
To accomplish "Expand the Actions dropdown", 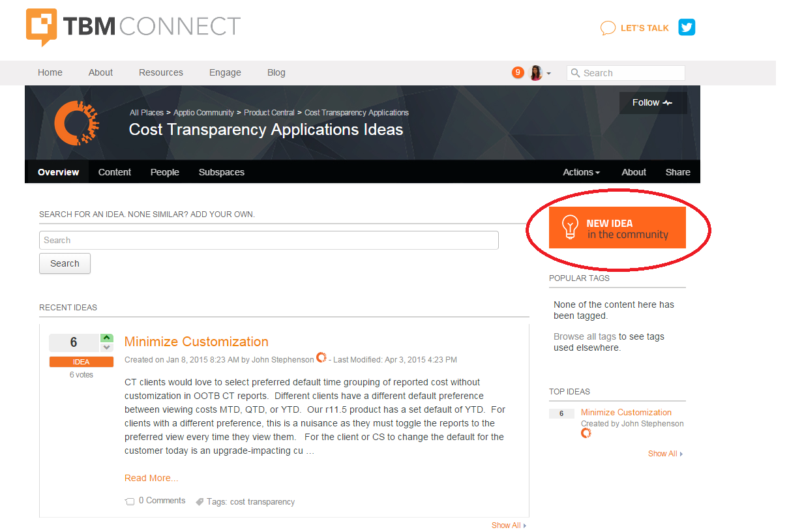I will click(x=582, y=172).
